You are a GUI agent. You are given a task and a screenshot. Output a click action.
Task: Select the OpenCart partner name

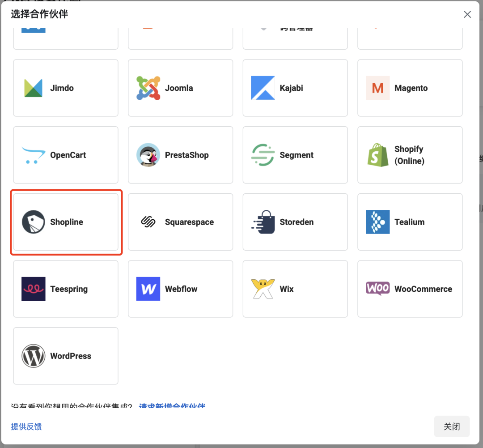[x=68, y=155]
